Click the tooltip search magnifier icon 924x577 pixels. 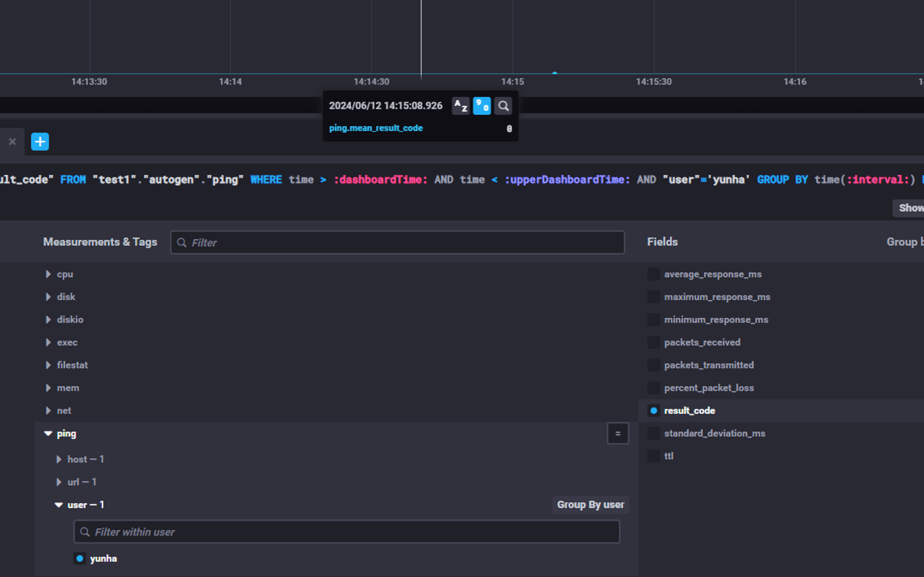[503, 106]
